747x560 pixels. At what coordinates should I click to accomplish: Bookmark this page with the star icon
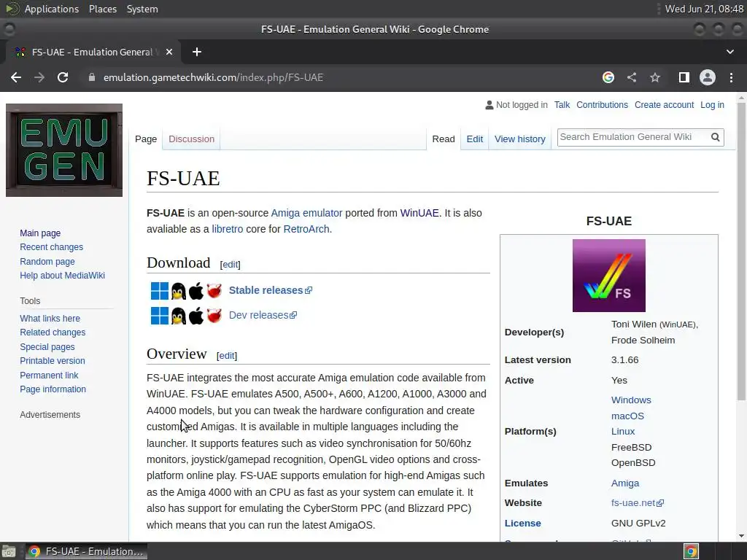pos(655,77)
